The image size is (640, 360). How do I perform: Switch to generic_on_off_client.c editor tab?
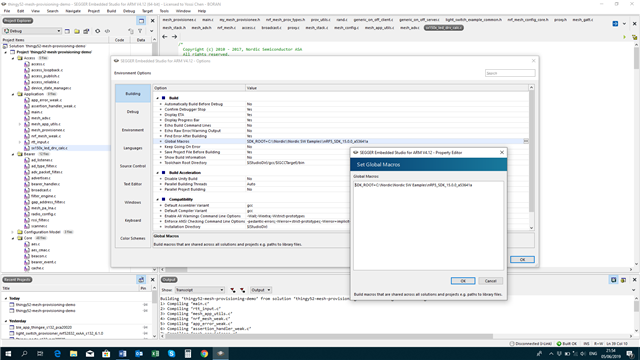373,20
